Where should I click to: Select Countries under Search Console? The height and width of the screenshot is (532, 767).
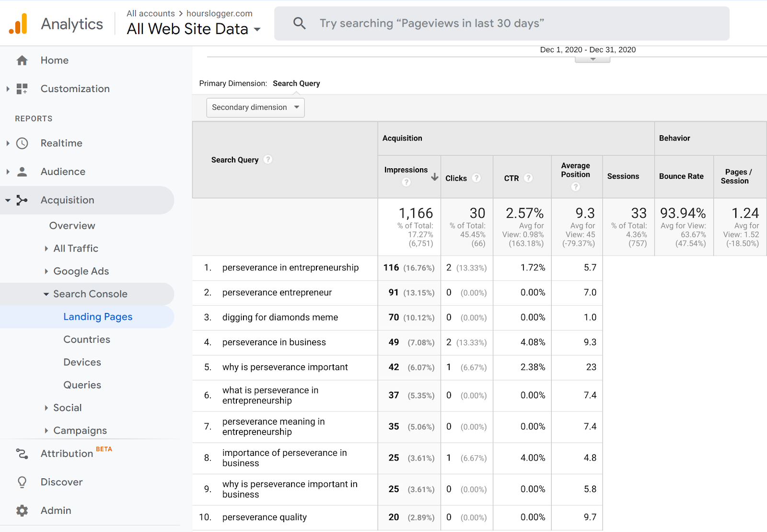click(x=87, y=339)
